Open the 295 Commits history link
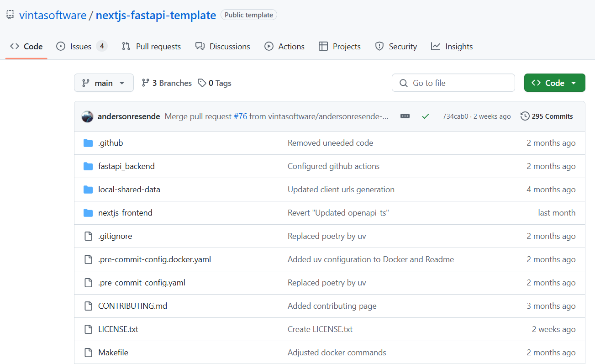The height and width of the screenshot is (364, 595). (x=547, y=116)
